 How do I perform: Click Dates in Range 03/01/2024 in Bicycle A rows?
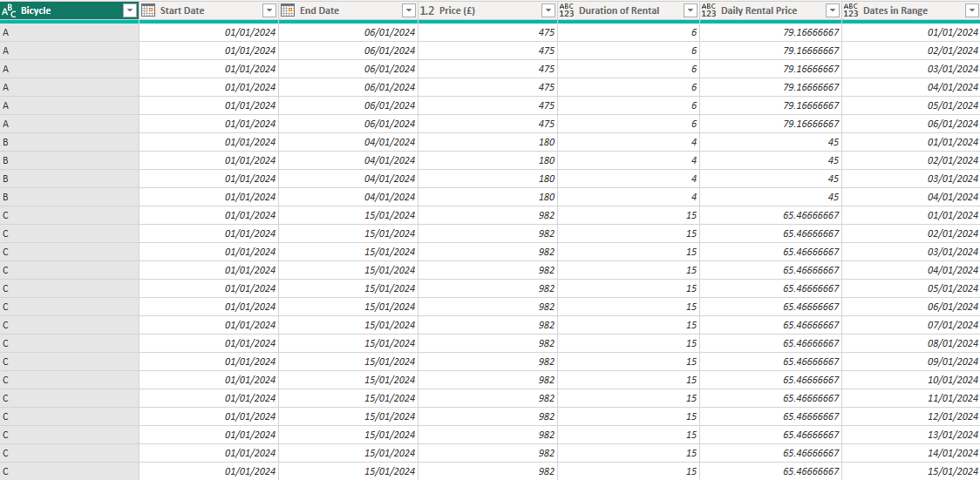coord(910,69)
